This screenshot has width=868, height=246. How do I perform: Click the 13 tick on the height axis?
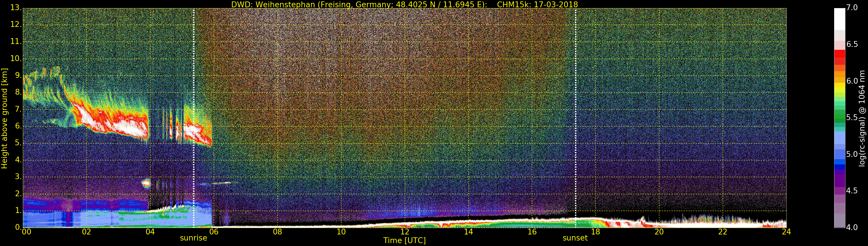tap(16, 8)
